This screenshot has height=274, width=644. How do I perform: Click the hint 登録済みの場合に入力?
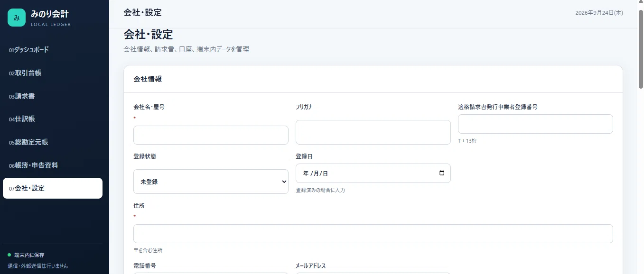320,190
